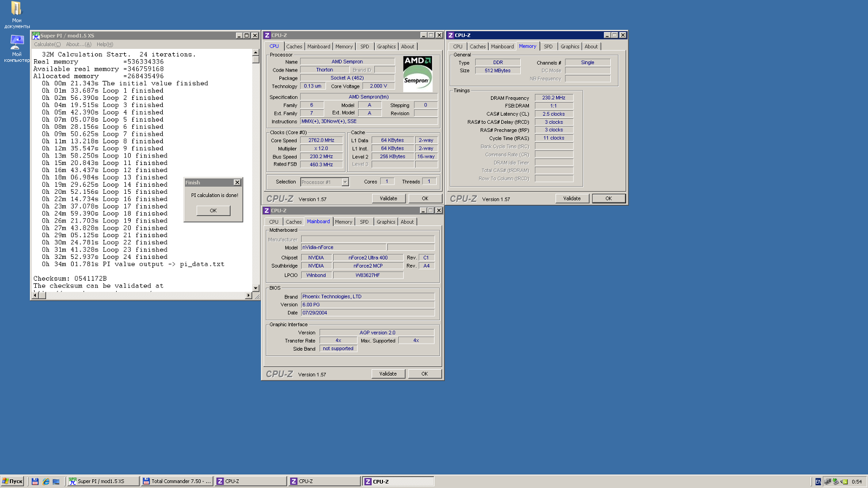
Task: Click Validate in the Memory CPU-Z window
Action: [572, 199]
